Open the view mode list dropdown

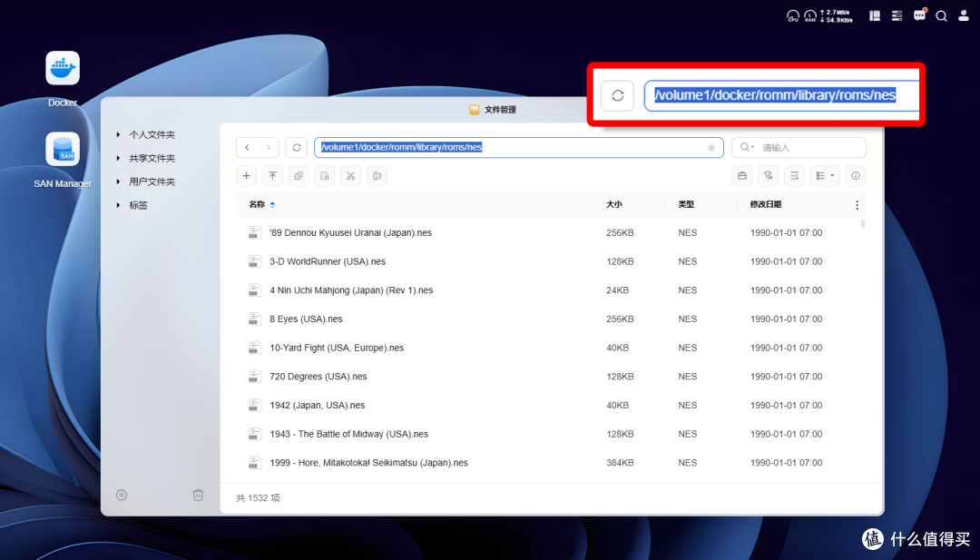coord(825,176)
